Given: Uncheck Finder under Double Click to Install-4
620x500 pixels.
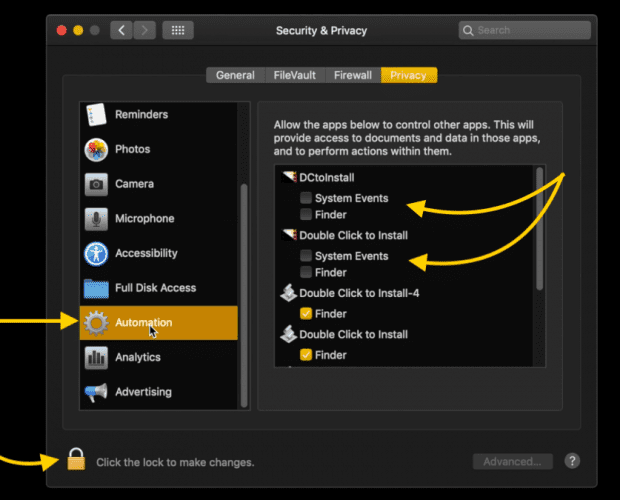Looking at the screenshot, I should (x=306, y=313).
